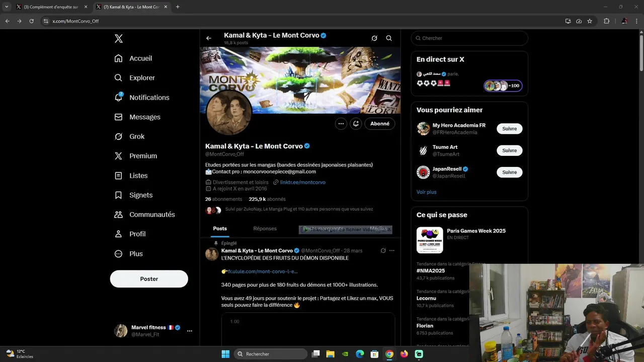Click the address bar URL x.com/MontCorvo_Off
The width and height of the screenshot is (644, 362).
75,21
